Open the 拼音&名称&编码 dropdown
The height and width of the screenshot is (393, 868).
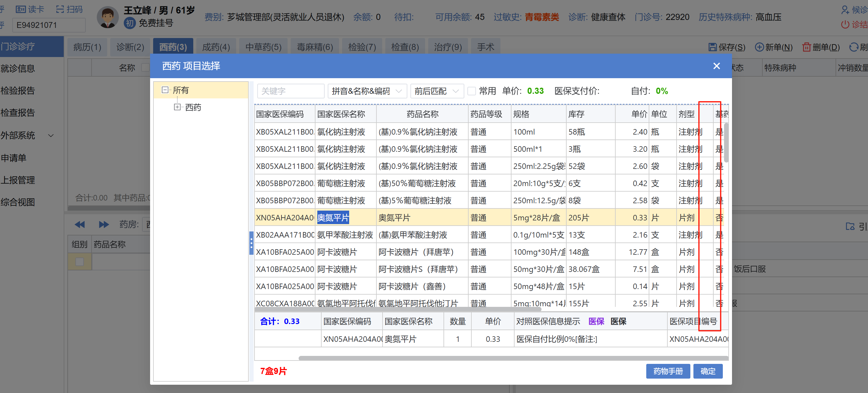pos(367,91)
